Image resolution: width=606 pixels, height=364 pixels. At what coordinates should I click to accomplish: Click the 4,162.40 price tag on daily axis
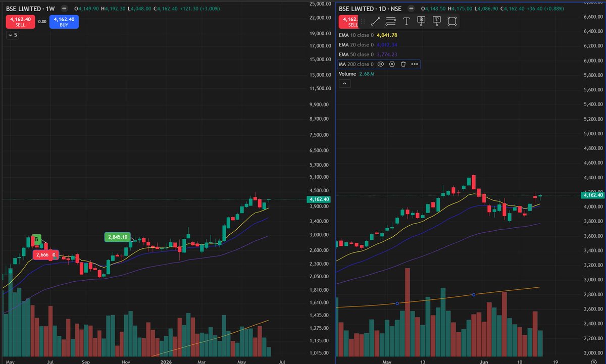coord(593,195)
